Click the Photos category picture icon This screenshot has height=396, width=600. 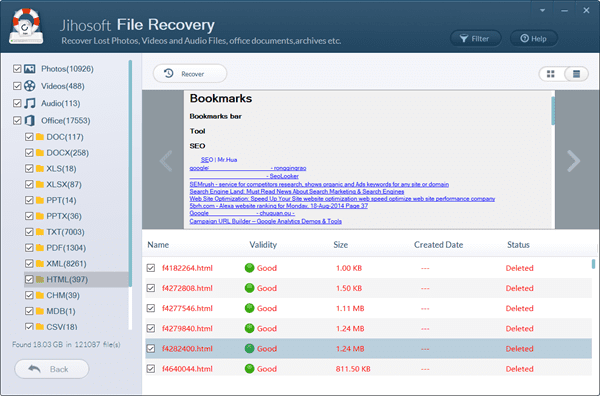point(29,69)
